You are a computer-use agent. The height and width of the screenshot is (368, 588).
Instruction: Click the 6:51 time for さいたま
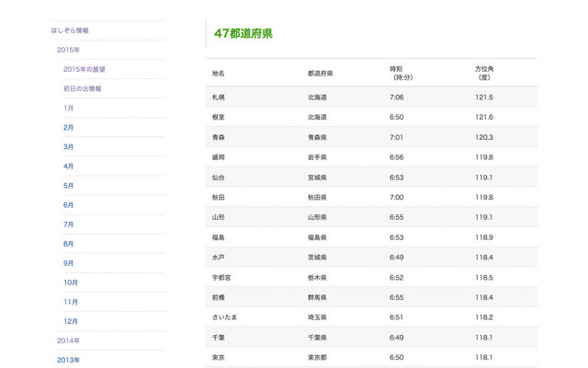(x=396, y=317)
